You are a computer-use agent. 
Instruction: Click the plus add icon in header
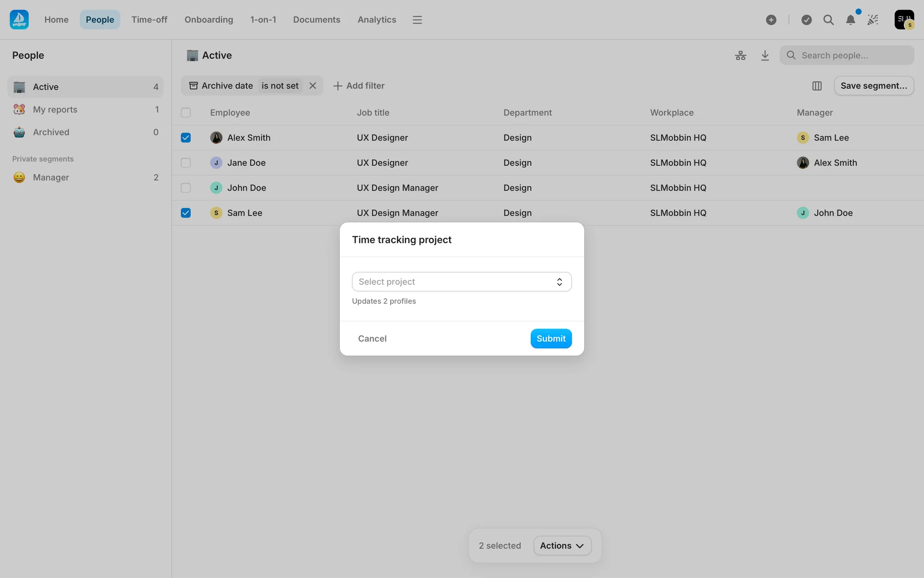tap(771, 20)
